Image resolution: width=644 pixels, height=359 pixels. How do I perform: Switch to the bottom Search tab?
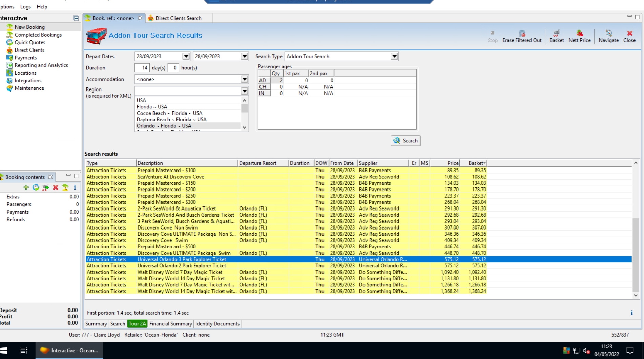coord(118,324)
